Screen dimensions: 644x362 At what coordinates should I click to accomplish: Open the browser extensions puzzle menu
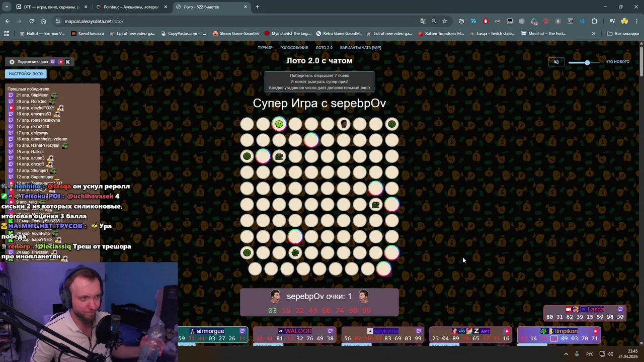pyautogui.click(x=594, y=21)
